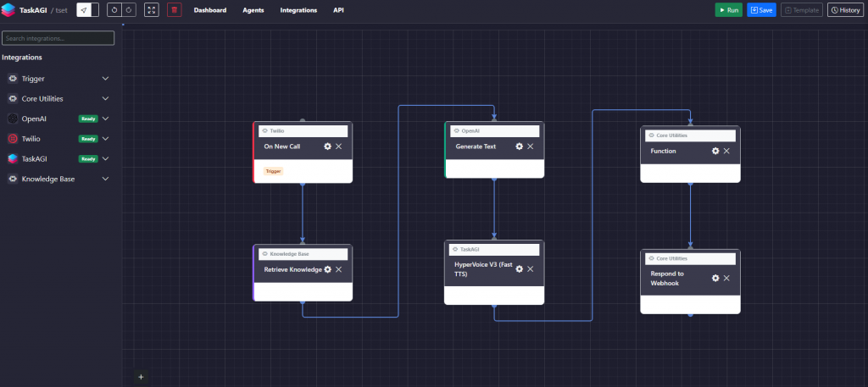Select the Function node title
The width and height of the screenshot is (868, 387).
coord(663,151)
